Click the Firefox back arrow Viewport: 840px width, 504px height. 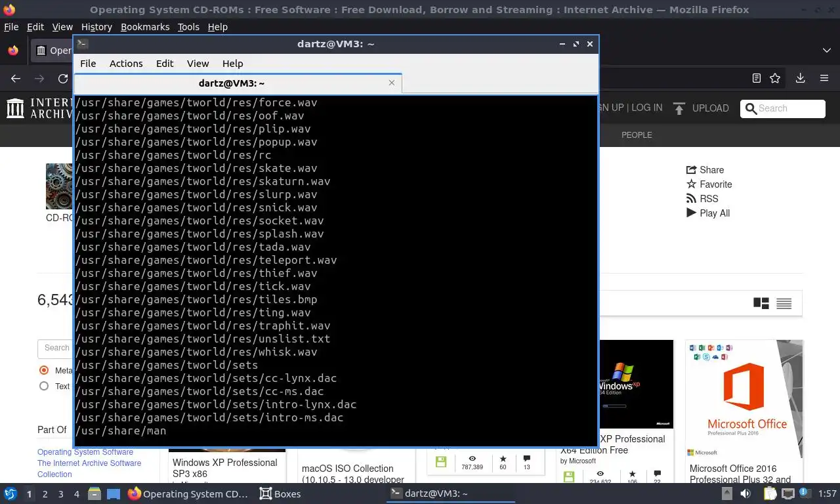pos(16,78)
